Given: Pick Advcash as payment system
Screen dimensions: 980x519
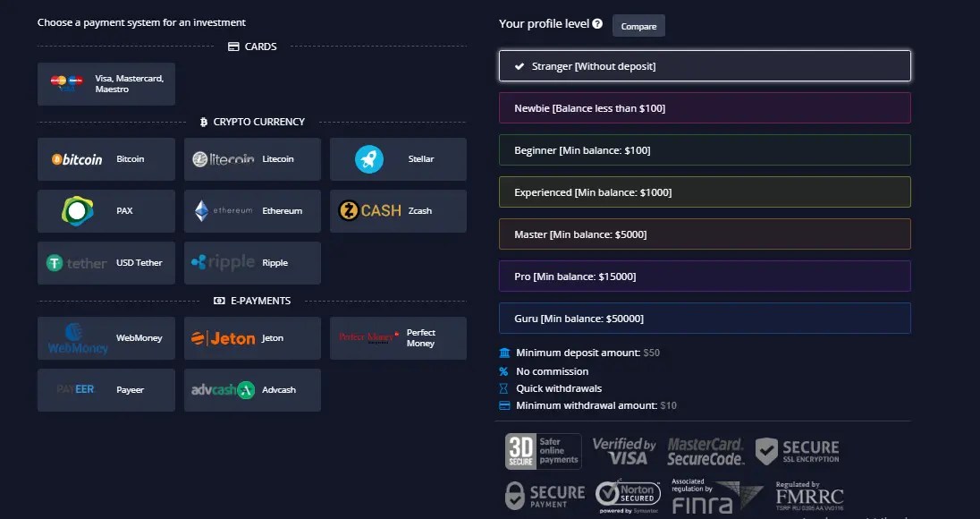Looking at the screenshot, I should pyautogui.click(x=251, y=389).
